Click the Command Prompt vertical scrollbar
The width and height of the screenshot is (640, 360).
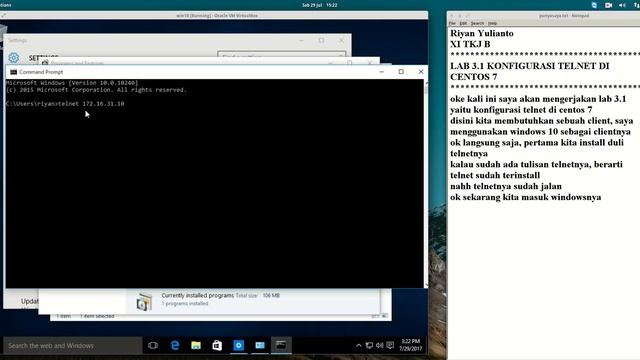(x=426, y=184)
